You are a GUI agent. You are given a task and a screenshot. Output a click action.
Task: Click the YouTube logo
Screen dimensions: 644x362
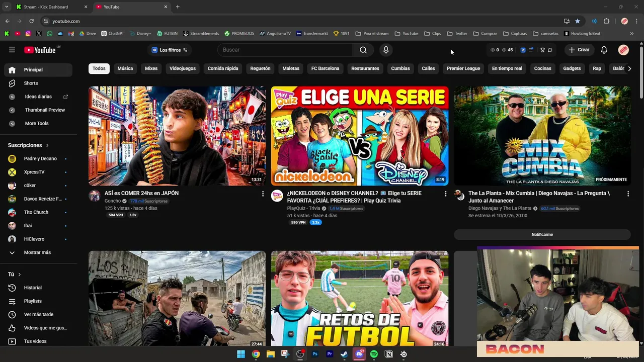point(40,50)
